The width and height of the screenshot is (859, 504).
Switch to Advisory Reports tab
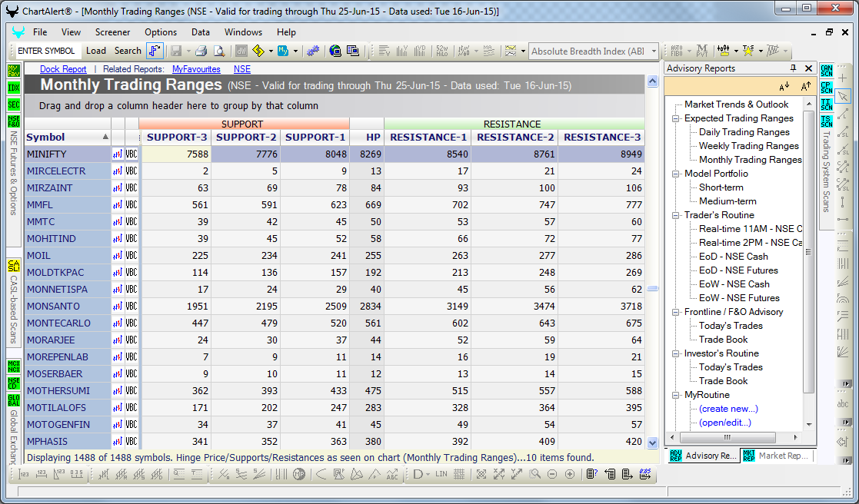(704, 456)
